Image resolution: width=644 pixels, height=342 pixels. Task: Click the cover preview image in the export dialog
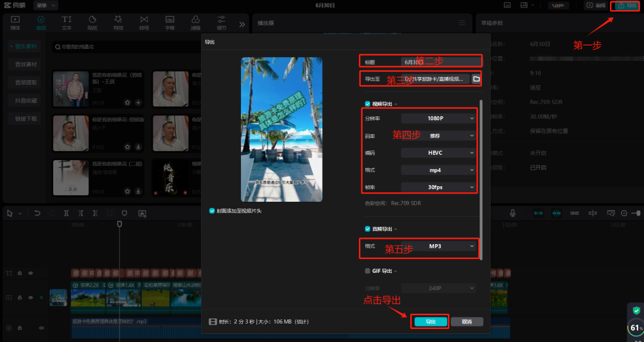(281, 130)
